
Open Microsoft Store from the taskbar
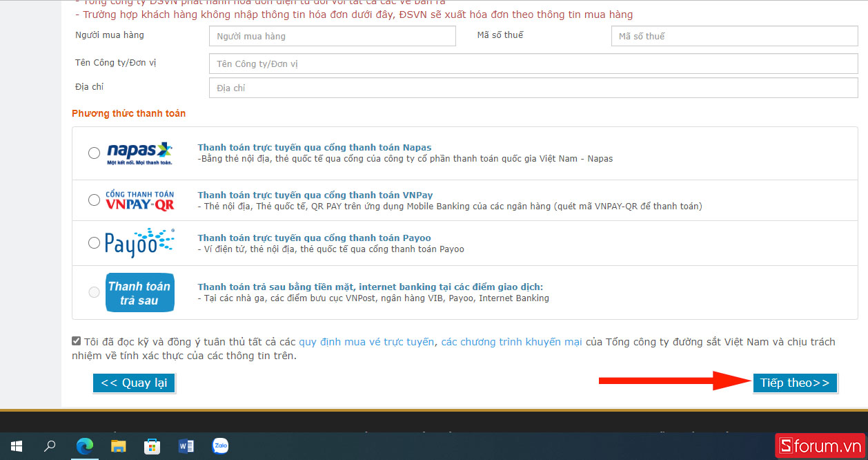(x=152, y=446)
